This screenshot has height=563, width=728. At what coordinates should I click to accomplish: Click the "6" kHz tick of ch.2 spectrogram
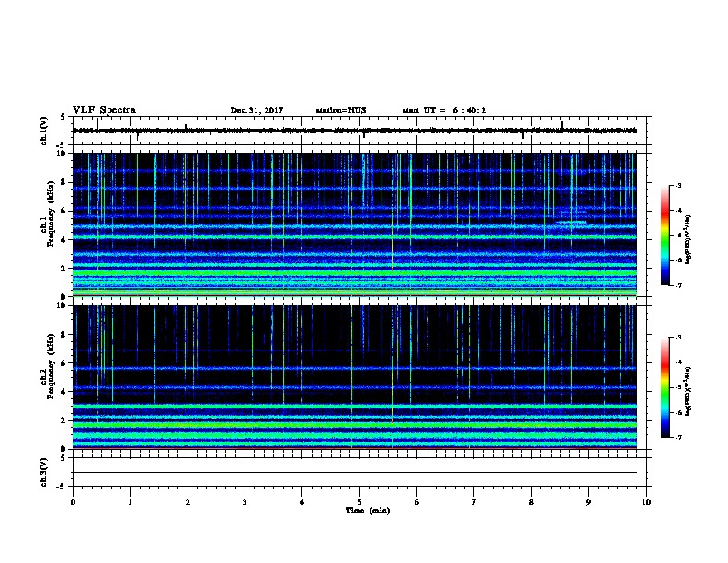tap(63, 362)
